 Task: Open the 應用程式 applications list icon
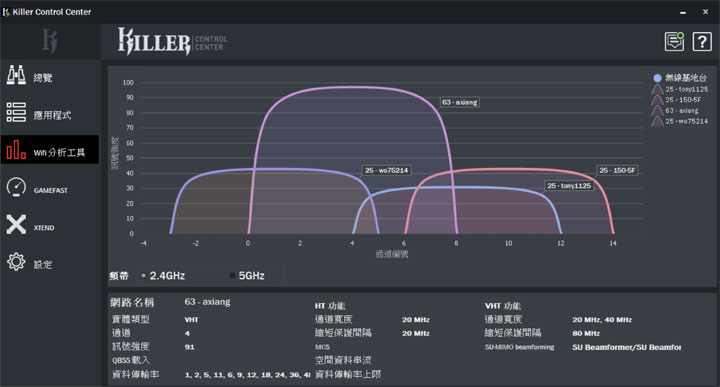coord(16,112)
